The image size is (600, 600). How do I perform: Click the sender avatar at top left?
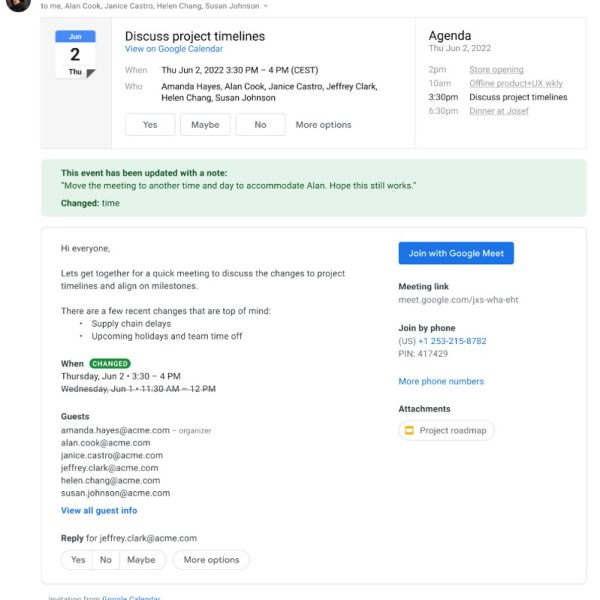(14, 4)
